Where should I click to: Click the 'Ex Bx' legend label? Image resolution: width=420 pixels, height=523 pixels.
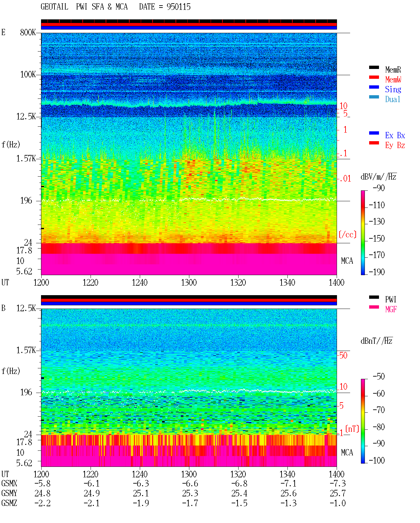(395, 135)
